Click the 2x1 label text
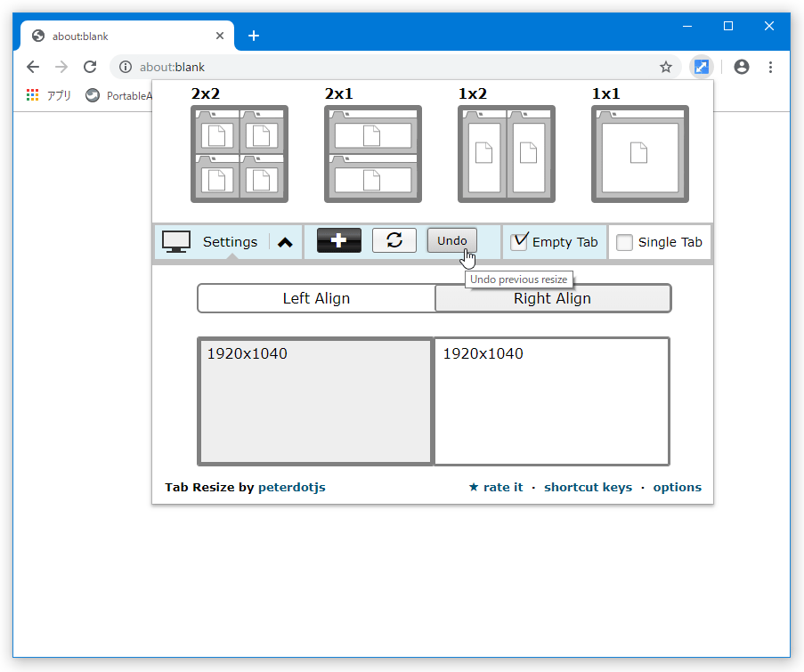 tap(339, 93)
